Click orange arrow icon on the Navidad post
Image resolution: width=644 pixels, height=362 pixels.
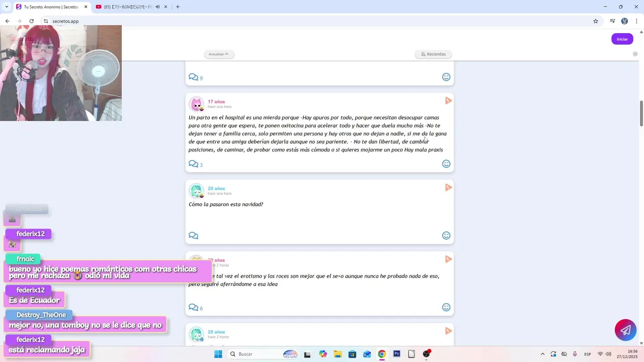(x=448, y=188)
